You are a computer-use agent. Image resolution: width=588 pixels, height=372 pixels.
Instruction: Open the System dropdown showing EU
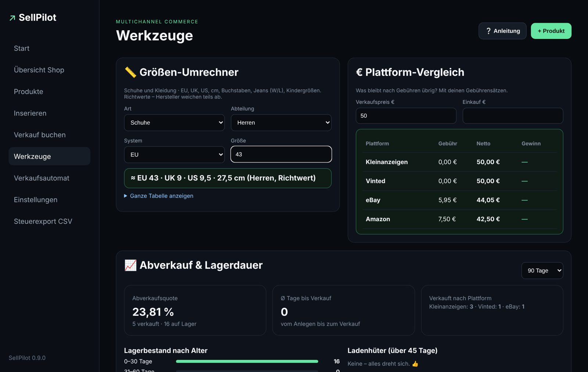(175, 154)
